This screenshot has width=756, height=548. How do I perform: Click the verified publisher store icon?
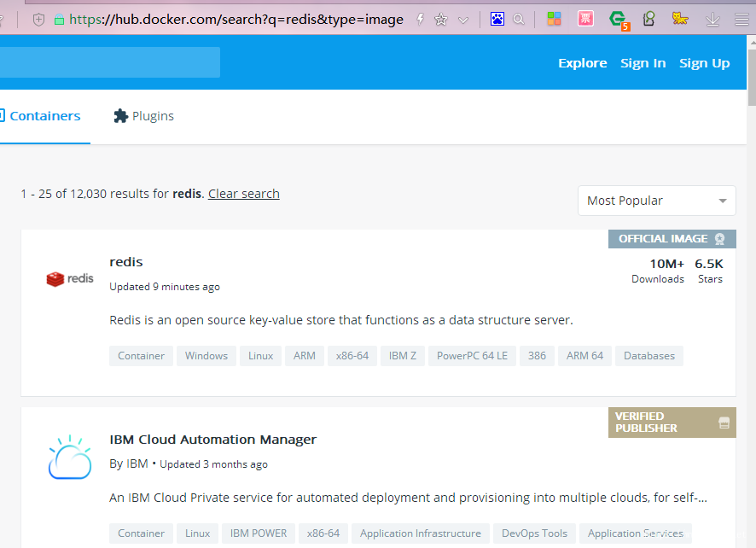pyautogui.click(x=724, y=423)
